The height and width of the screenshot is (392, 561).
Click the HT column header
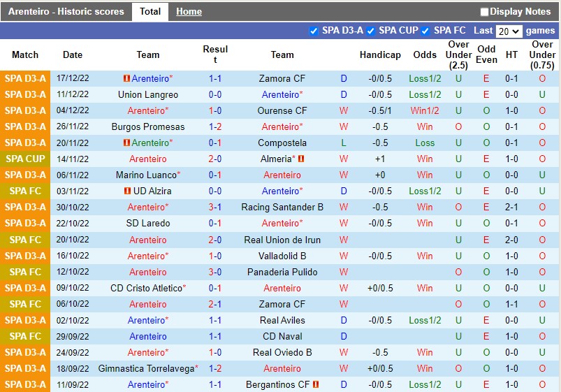pyautogui.click(x=511, y=55)
